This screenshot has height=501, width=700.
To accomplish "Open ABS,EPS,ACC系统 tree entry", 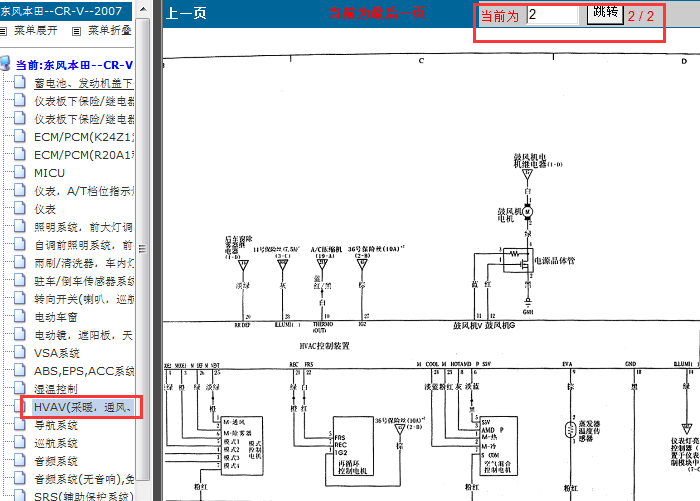I will [x=84, y=371].
